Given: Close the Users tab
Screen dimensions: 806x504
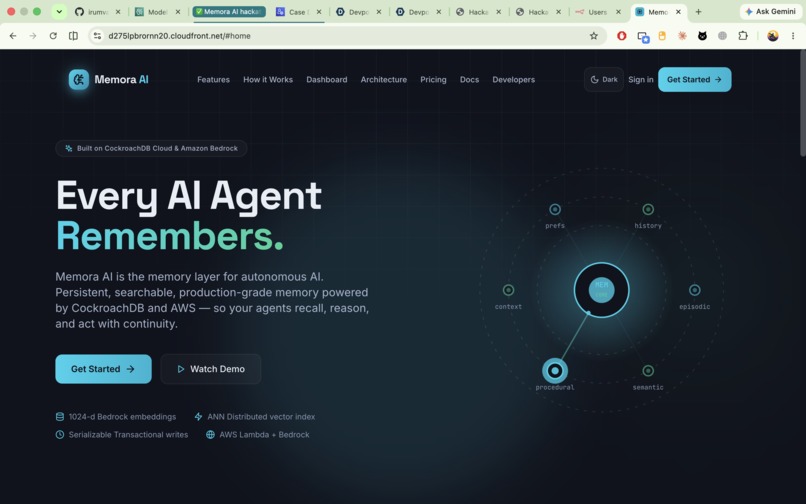Looking at the screenshot, I should [x=618, y=12].
